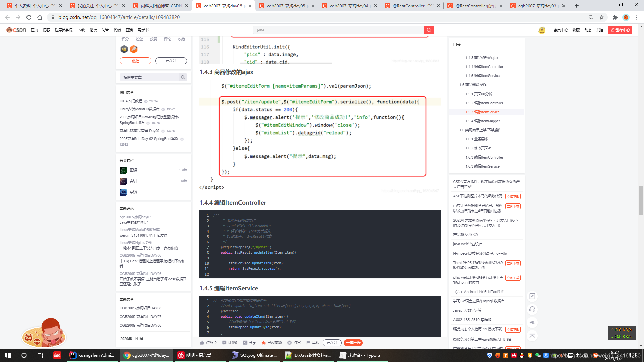Click the customer service headset icon
644x362 pixels.
[x=532, y=309]
